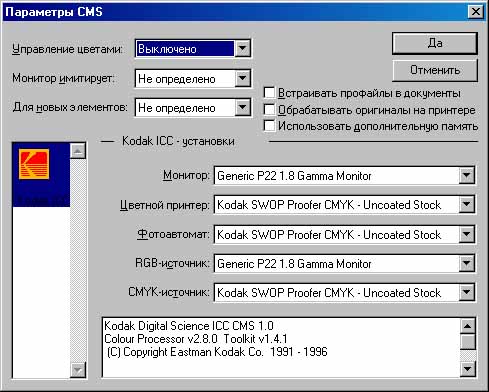
Task: Click Colour Processor v2.8.0 Toolkit line
Action: point(196,339)
